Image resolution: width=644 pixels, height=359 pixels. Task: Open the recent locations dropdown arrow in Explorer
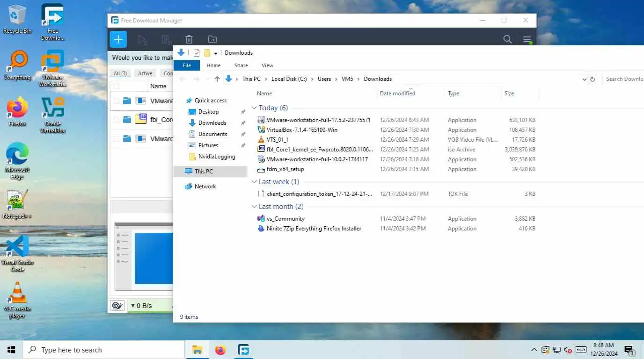tap(207, 79)
